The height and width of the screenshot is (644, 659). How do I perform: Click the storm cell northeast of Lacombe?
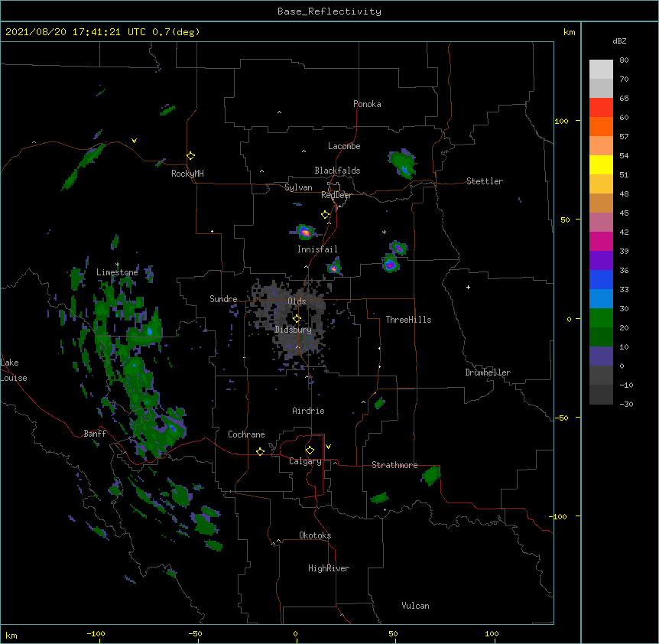[x=402, y=164]
